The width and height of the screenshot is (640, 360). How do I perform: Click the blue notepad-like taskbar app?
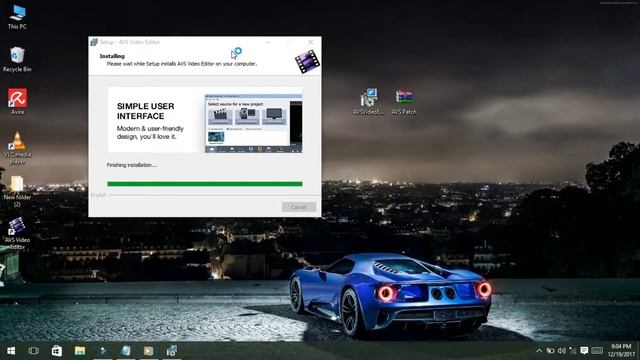(x=125, y=351)
